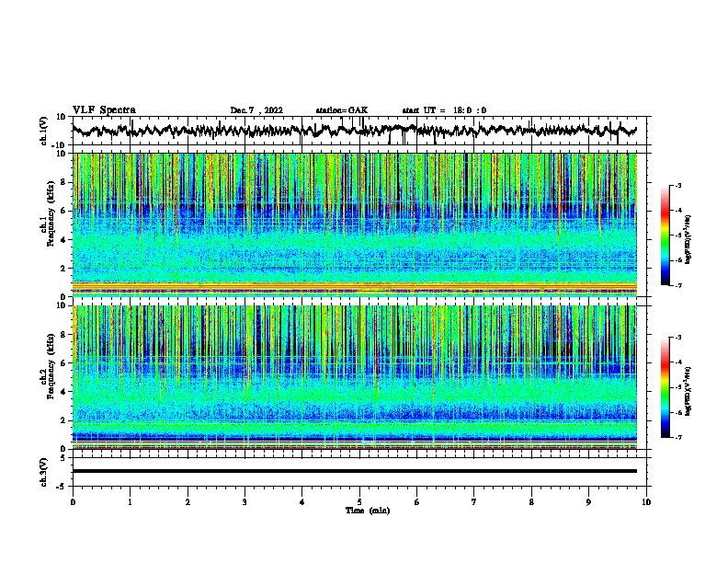728x563 pixels.
Task: Click time axis tick label "4"
Action: point(302,502)
